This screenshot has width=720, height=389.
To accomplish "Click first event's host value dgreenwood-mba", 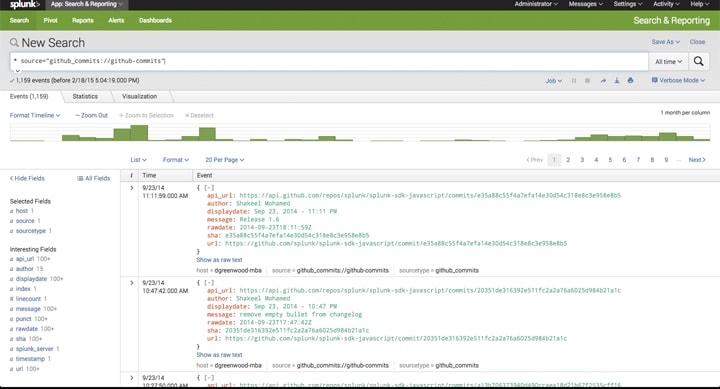I will [x=238, y=271].
